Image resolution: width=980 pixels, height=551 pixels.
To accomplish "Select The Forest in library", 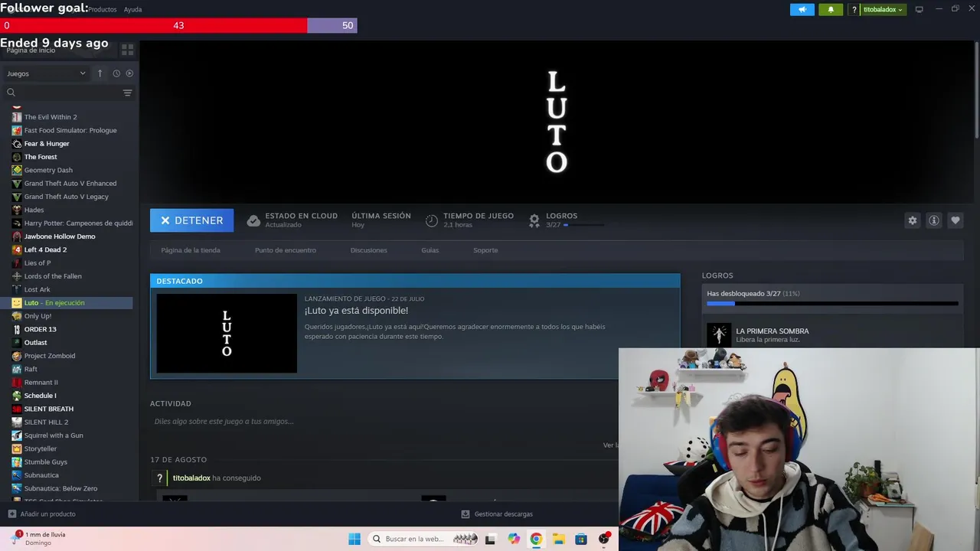I will pyautogui.click(x=41, y=157).
